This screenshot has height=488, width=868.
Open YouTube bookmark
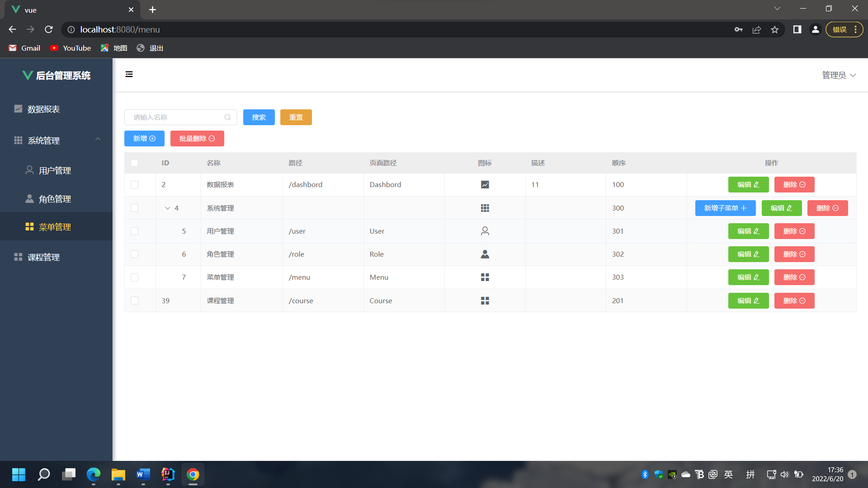click(71, 48)
